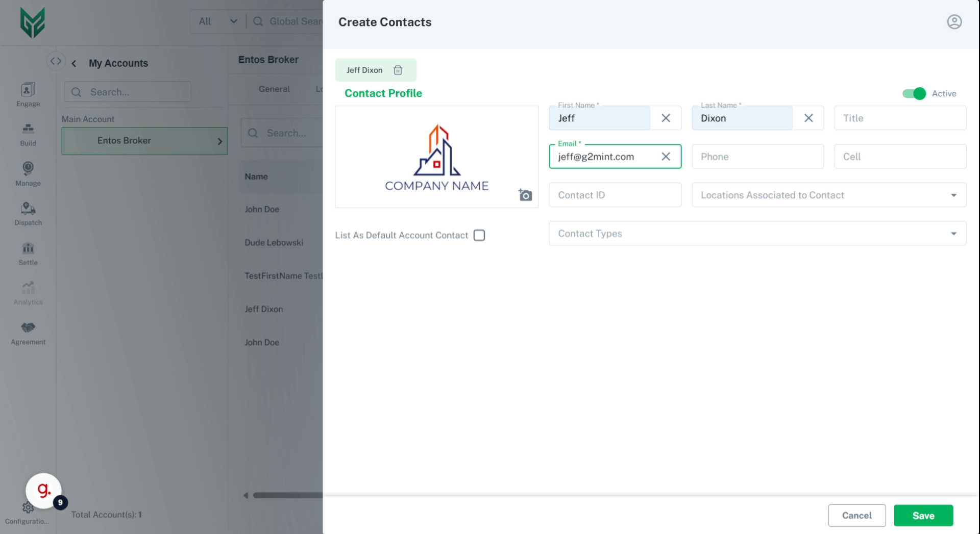Click the camera icon to change contact photo
This screenshot has width=980, height=534.
coord(525,195)
